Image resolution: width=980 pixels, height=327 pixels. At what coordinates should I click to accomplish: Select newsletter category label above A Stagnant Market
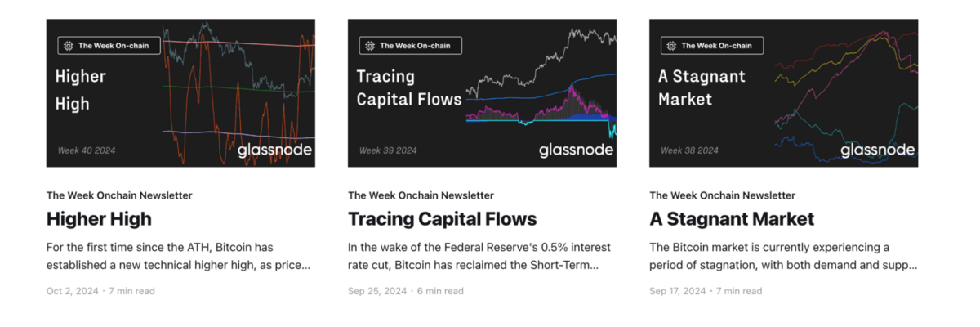[x=722, y=195]
